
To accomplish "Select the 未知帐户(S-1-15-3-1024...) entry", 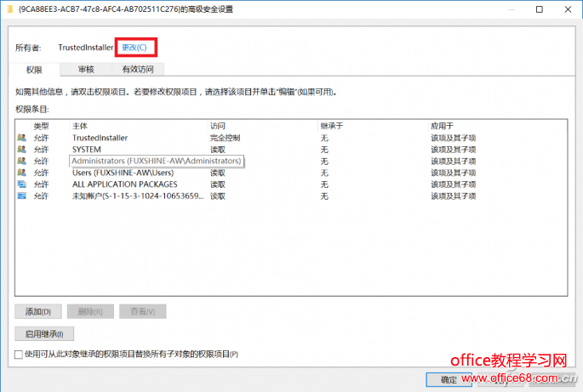I will (291, 196).
